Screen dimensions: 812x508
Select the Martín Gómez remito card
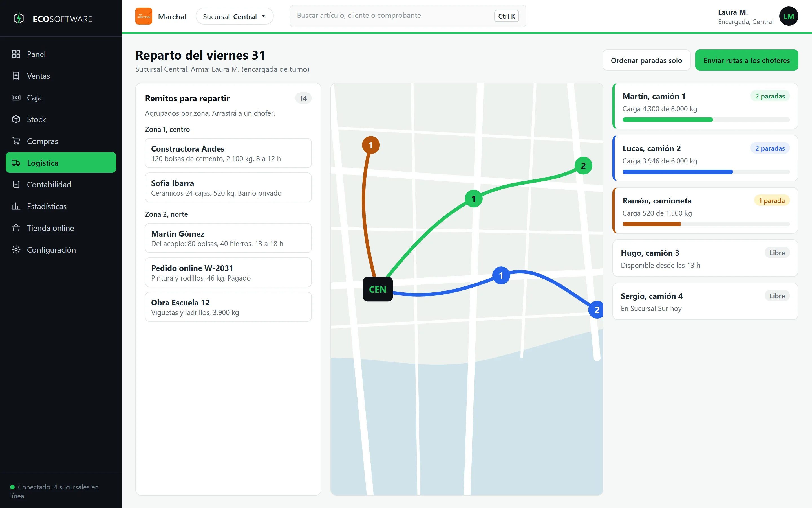(228, 238)
